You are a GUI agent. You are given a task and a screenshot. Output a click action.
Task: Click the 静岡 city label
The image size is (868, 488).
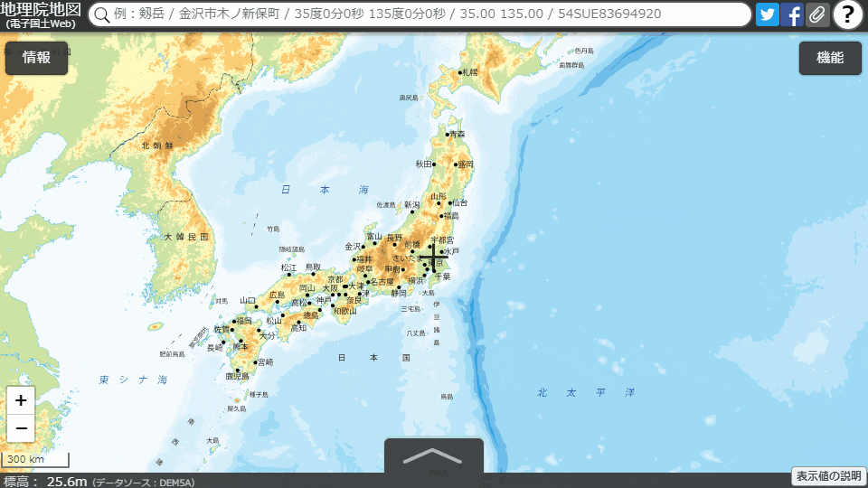point(399,293)
